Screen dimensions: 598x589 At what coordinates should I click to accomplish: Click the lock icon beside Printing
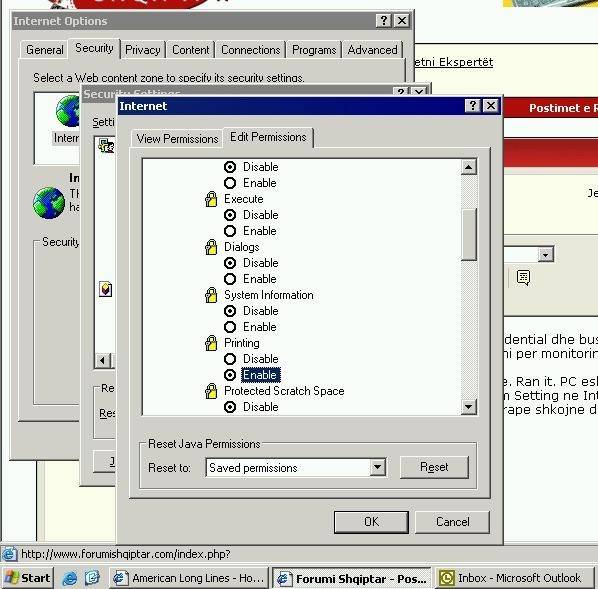(x=211, y=343)
